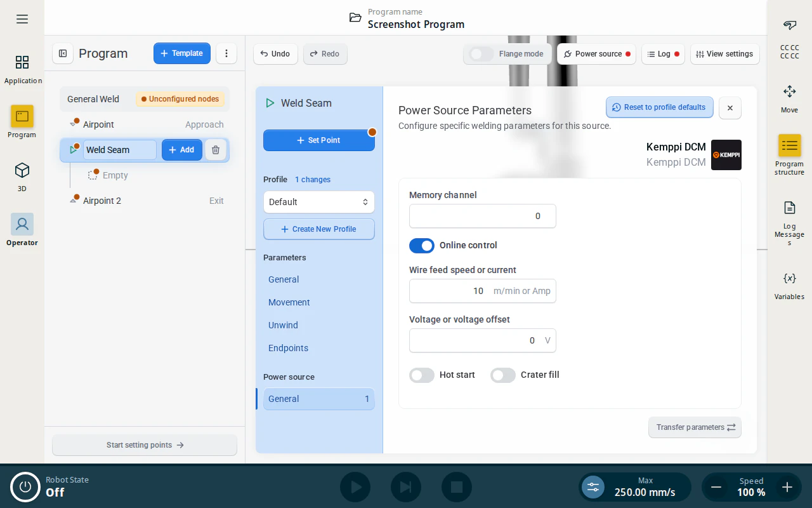Click Create New Profile button
The width and height of the screenshot is (812, 508).
click(319, 229)
